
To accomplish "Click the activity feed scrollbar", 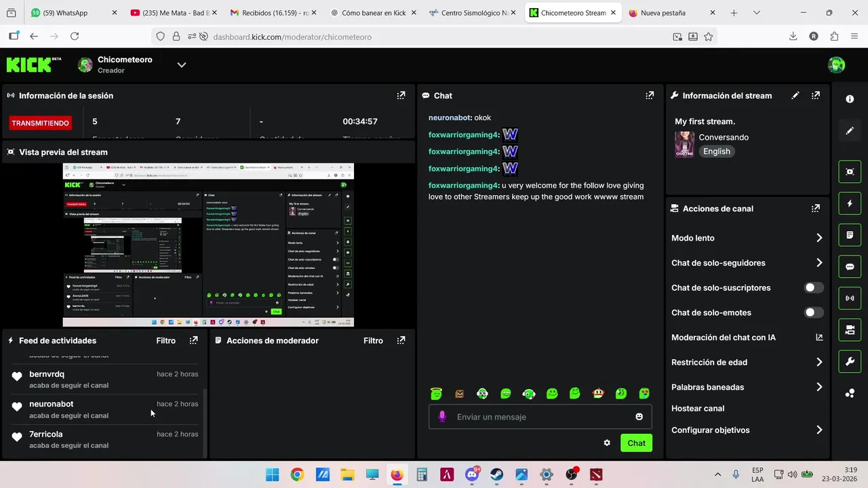I will (x=205, y=424).
